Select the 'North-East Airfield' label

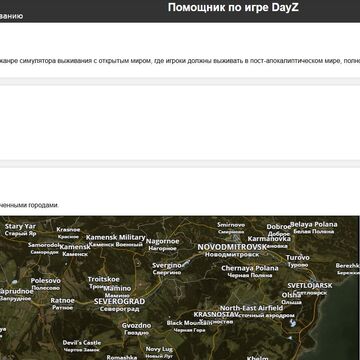[x=251, y=308]
